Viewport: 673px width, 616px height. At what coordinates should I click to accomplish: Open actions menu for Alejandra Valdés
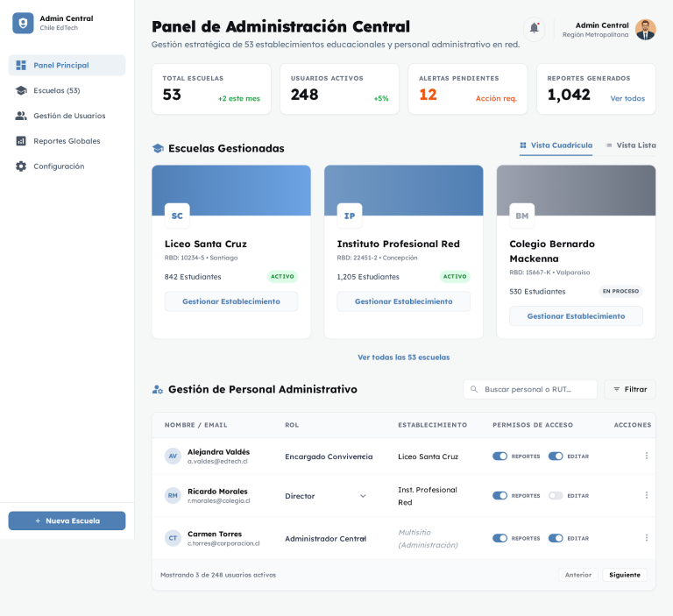646,456
